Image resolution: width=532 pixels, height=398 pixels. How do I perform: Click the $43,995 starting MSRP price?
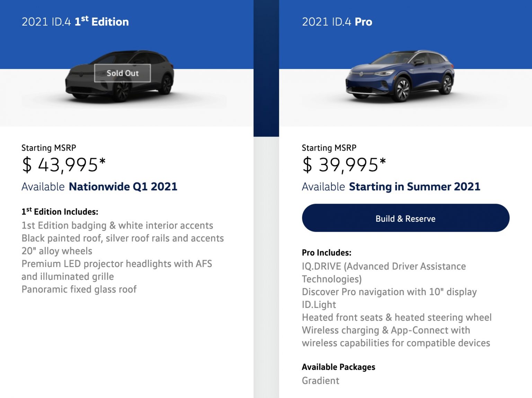[64, 165]
